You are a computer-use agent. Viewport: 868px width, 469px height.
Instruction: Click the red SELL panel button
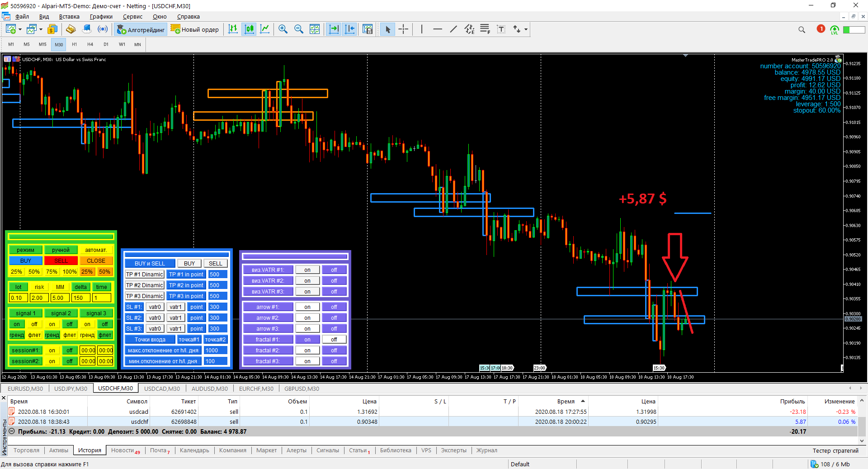(x=61, y=261)
